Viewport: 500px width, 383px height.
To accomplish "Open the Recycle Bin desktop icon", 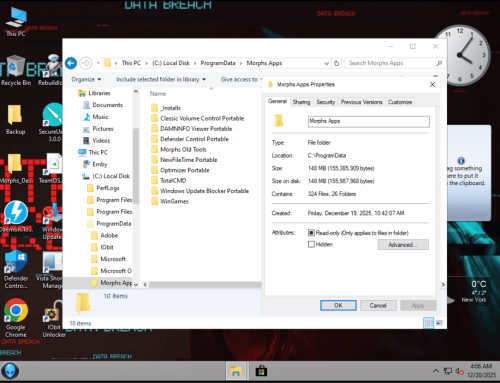I will click(15, 71).
